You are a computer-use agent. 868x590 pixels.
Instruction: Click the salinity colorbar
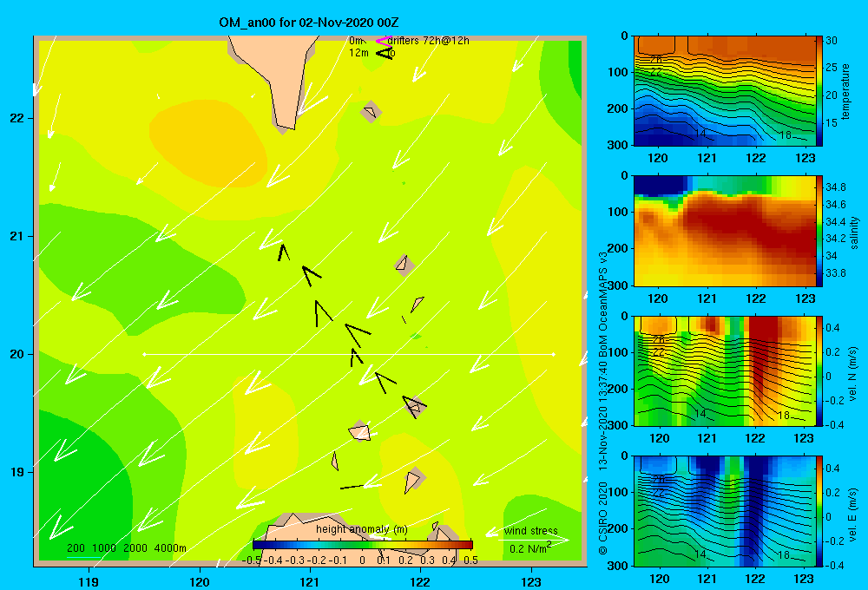click(x=819, y=231)
